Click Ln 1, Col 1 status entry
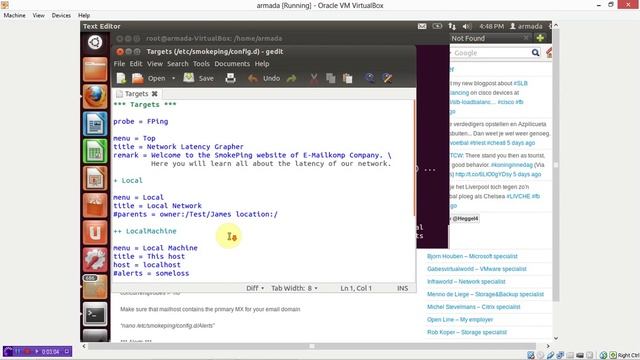Image resolution: width=640 pixels, height=360 pixels. pyautogui.click(x=356, y=288)
